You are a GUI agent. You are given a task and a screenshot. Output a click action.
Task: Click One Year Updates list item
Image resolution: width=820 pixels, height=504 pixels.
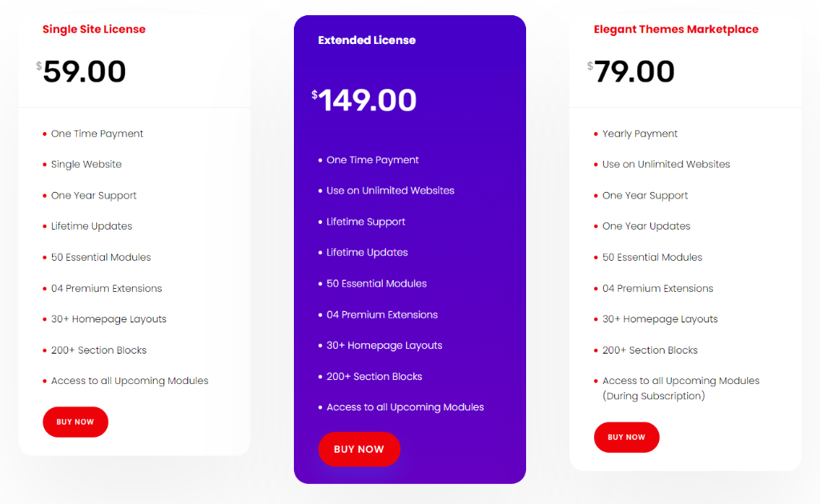pyautogui.click(x=646, y=226)
